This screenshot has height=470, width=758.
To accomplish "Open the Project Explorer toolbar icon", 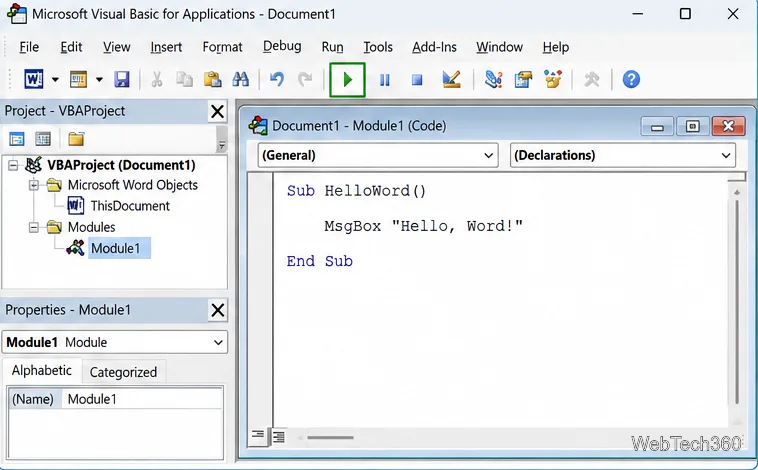I will 494,79.
